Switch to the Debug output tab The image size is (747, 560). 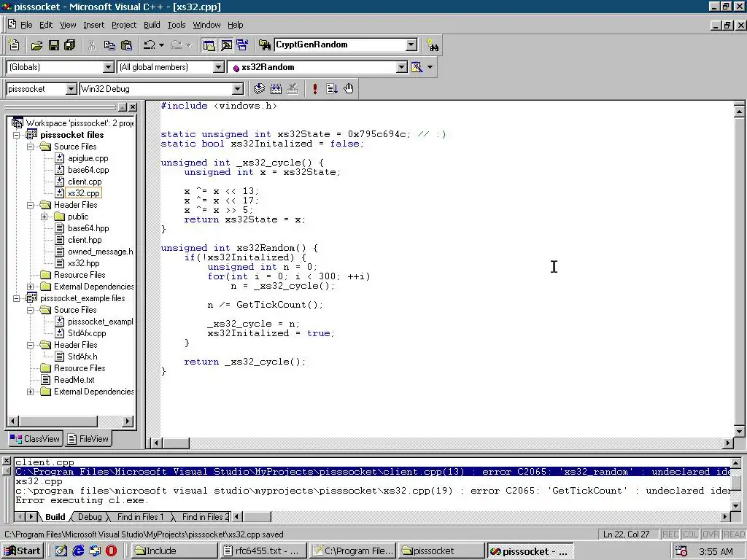click(90, 517)
